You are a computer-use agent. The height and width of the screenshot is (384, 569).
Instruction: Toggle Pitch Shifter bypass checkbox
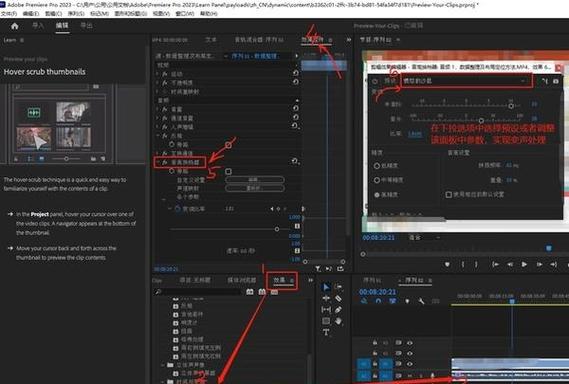[x=228, y=171]
